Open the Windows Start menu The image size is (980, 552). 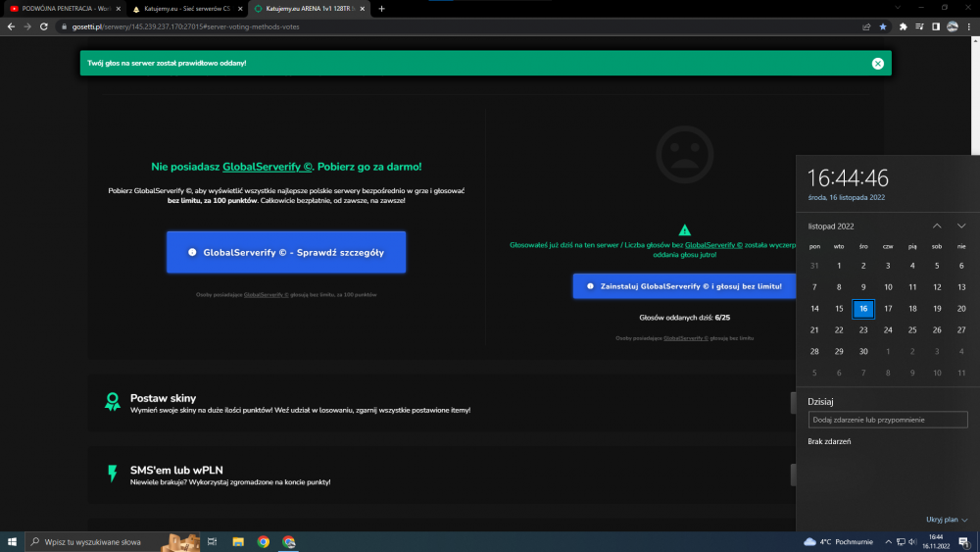12,541
